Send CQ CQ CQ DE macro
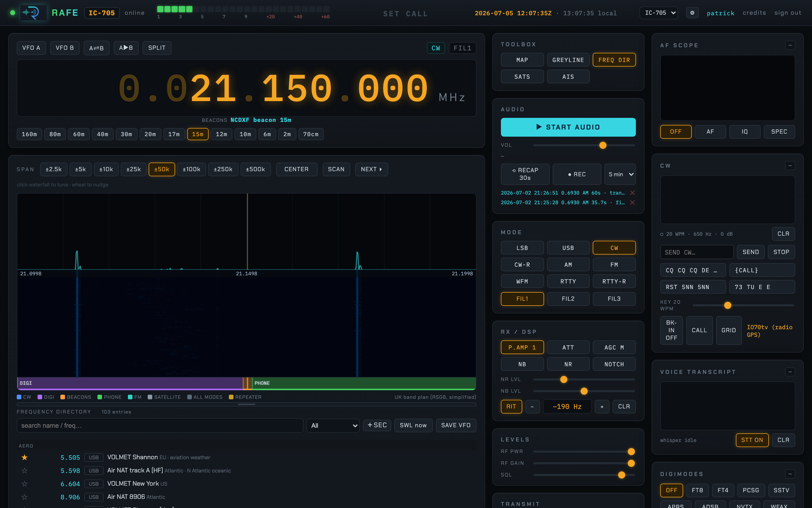Image resolution: width=812 pixels, height=508 pixels. pos(693,270)
